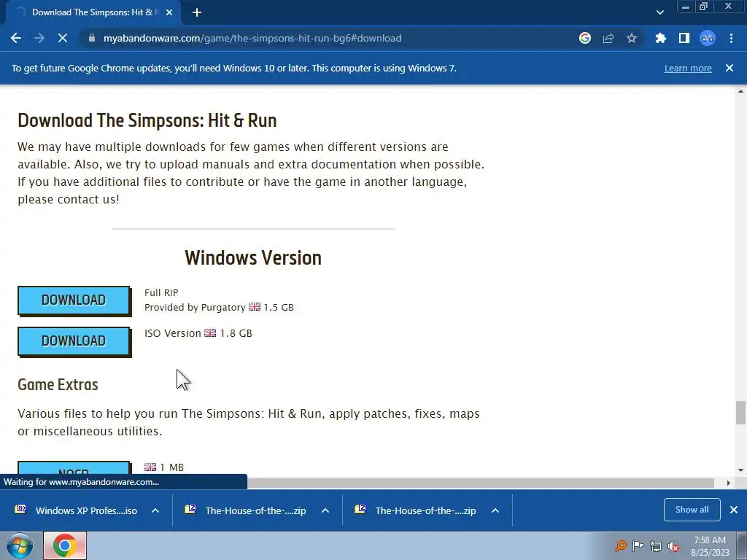Image resolution: width=747 pixels, height=560 pixels.
Task: Click the padlock site info icon
Action: tap(91, 38)
